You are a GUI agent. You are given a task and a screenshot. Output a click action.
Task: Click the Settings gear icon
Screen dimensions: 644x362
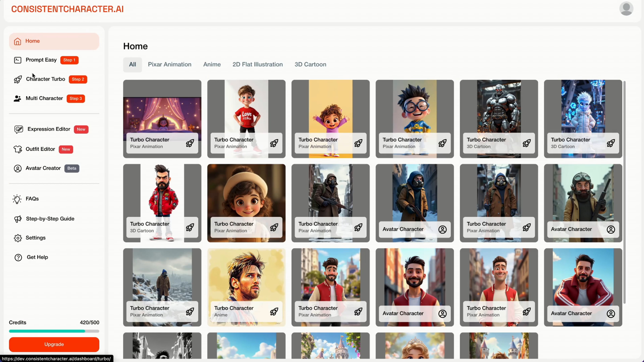17,238
